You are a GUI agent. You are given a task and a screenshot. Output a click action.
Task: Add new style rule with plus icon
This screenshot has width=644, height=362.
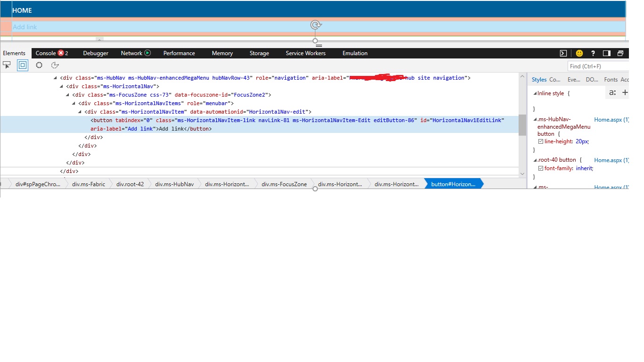coord(625,92)
